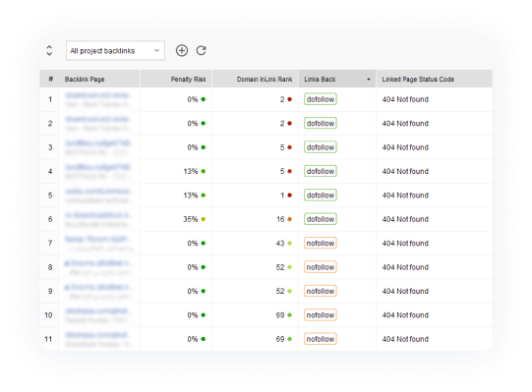This screenshot has width=532, height=392.
Task: Click the InLink Rank value 16 in row 6
Action: (280, 219)
